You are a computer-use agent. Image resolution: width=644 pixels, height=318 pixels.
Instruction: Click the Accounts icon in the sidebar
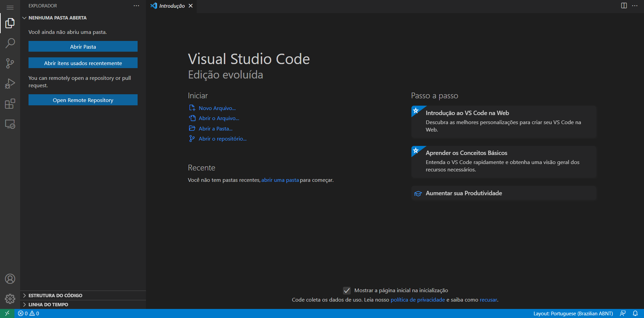pyautogui.click(x=10, y=278)
